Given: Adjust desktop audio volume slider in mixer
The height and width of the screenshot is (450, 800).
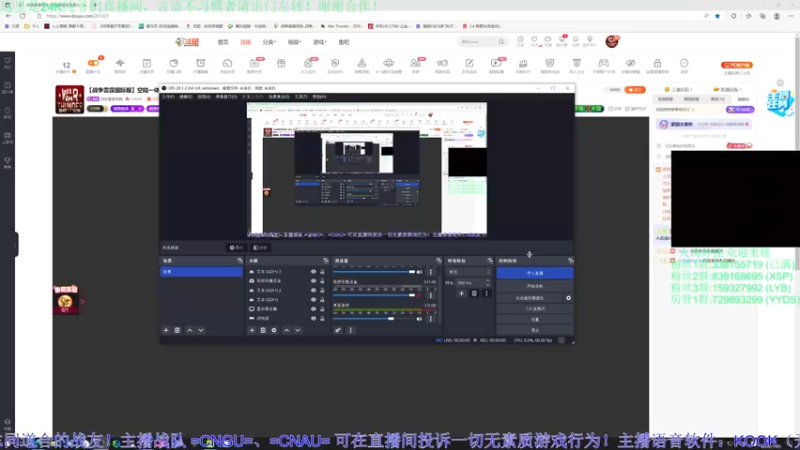Looking at the screenshot, I should [374, 319].
